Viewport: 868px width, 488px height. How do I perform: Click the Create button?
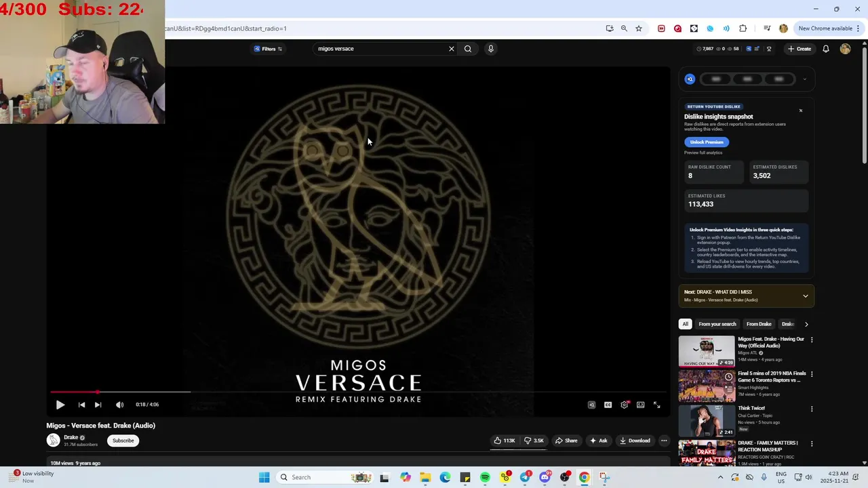[x=800, y=49]
